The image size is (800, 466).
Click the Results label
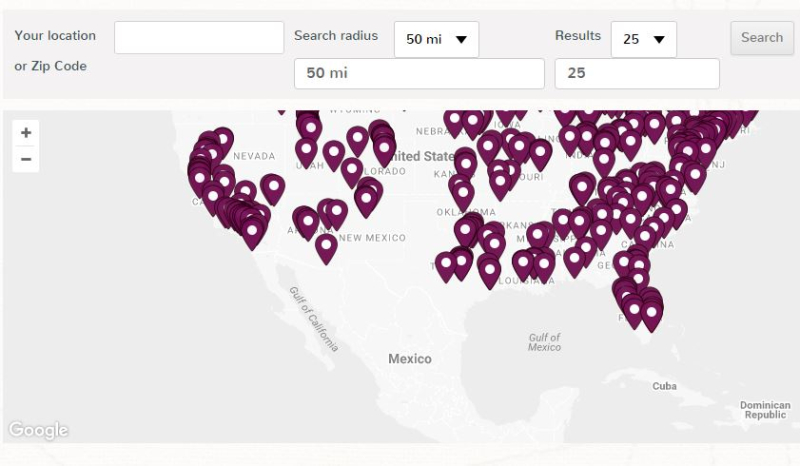click(x=578, y=36)
